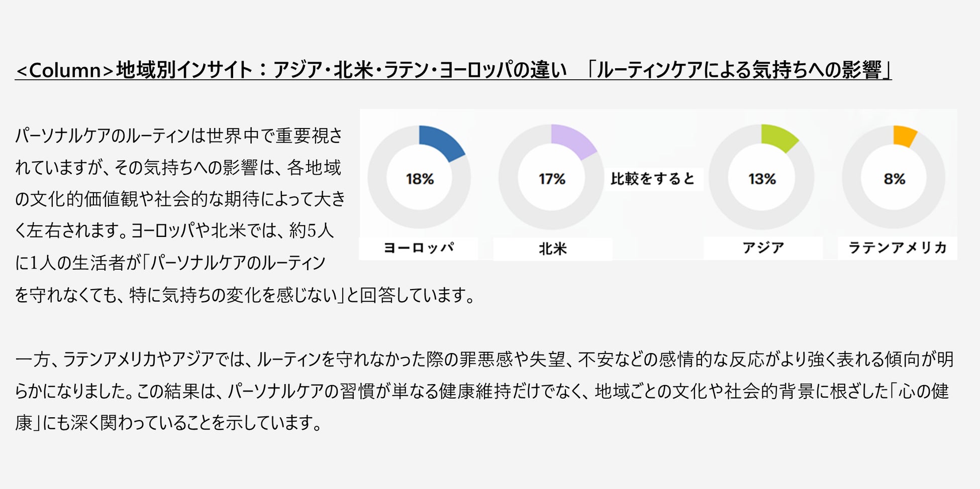This screenshot has width=980, height=489.
Task: Click the 13% value in the donut
Action: (x=762, y=179)
